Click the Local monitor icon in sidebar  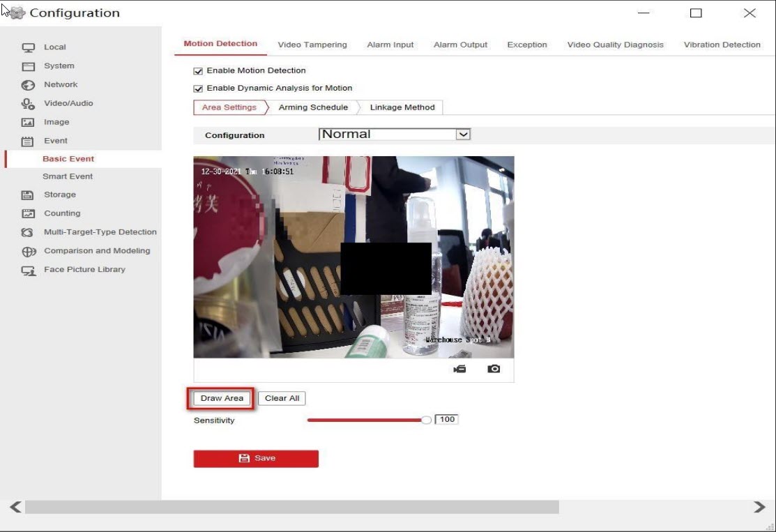point(29,47)
